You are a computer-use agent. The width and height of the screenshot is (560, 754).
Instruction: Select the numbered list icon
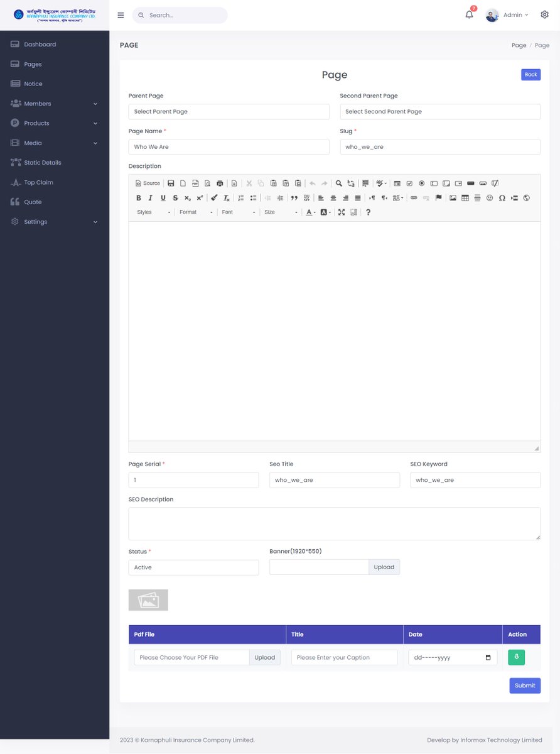[240, 197]
